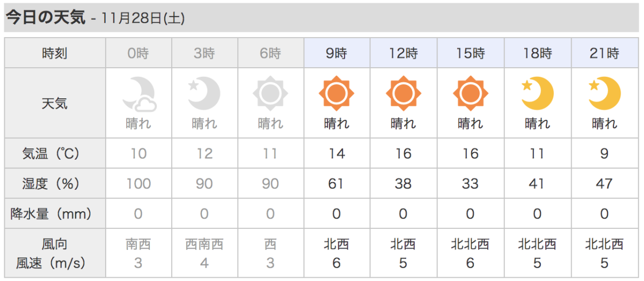644x281 pixels.
Task: Click the 西南西 wind direction at 3時
Action: [x=204, y=244]
